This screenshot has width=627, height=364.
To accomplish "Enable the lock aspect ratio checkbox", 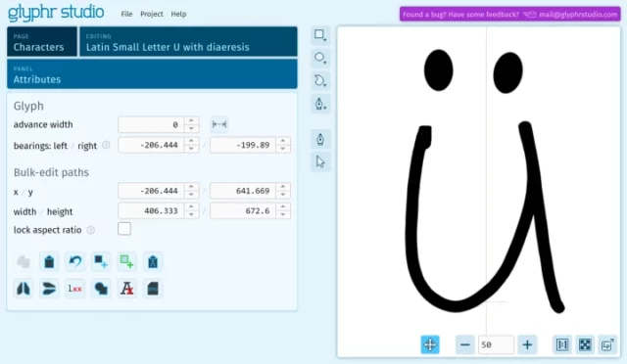I will click(x=124, y=229).
